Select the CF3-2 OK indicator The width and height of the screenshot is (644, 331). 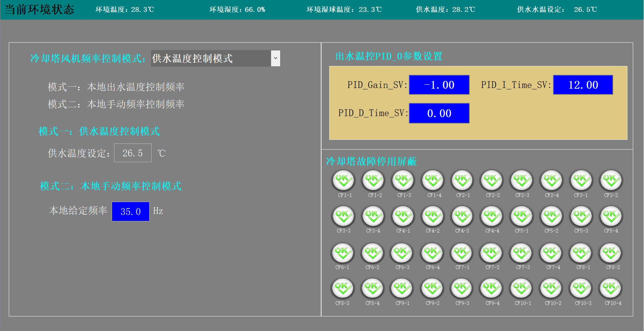(611, 180)
